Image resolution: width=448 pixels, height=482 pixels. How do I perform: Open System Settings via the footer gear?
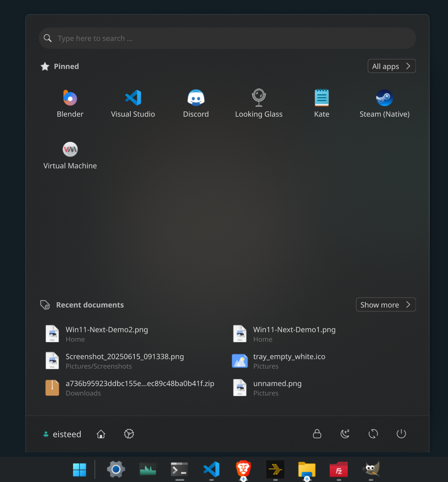click(129, 434)
